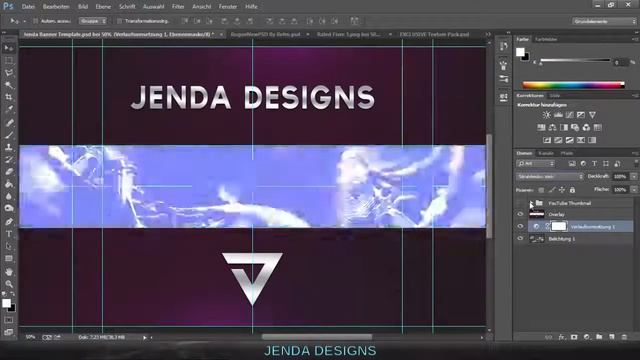Open the Ebene menu
Image resolution: width=640 pixels, height=360 pixels.
pos(103,7)
